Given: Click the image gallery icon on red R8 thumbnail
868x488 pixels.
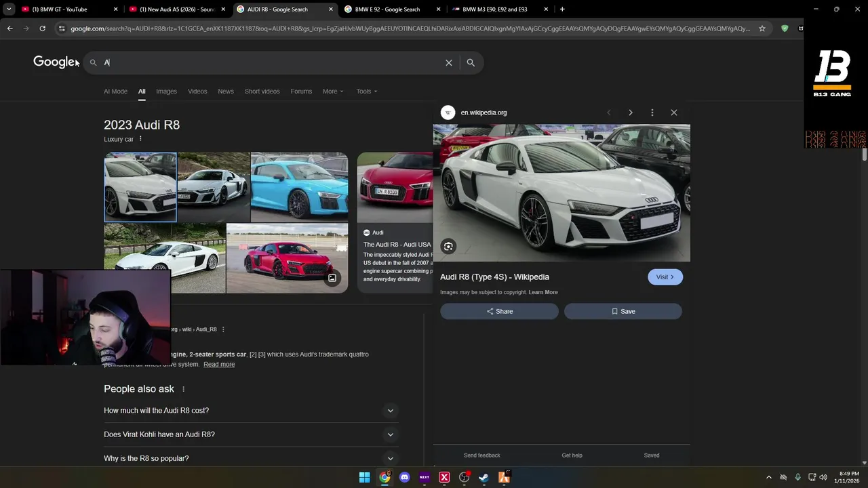Looking at the screenshot, I should (x=332, y=278).
